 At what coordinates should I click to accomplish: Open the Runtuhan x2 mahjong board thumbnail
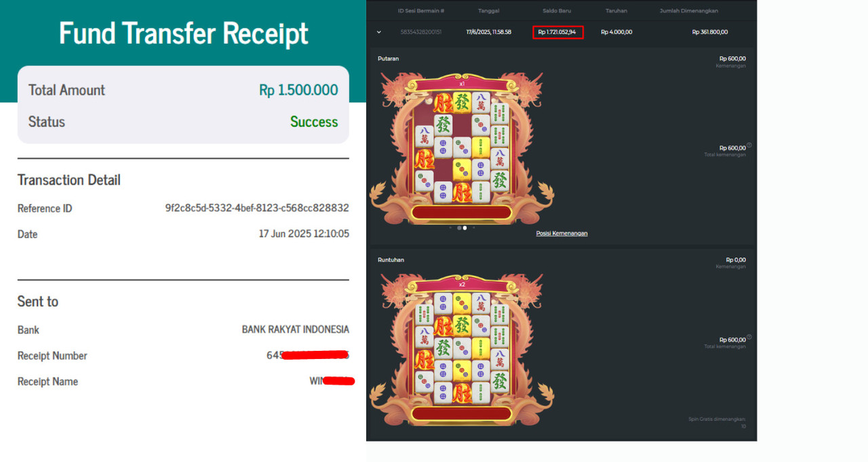462,350
